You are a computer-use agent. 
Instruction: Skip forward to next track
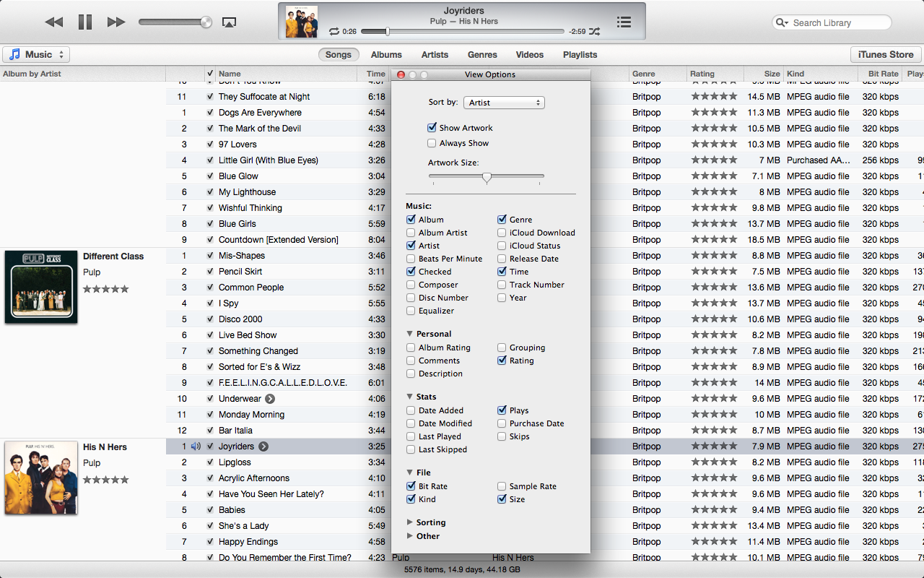tap(116, 22)
